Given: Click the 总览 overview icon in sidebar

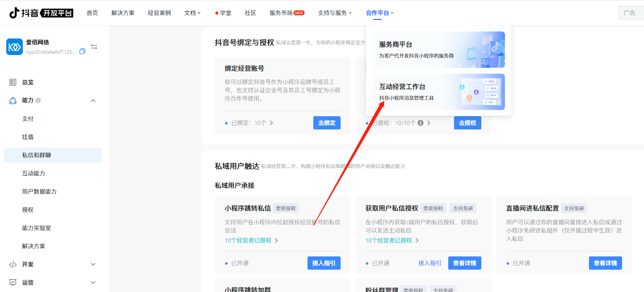Looking at the screenshot, I should (x=13, y=82).
